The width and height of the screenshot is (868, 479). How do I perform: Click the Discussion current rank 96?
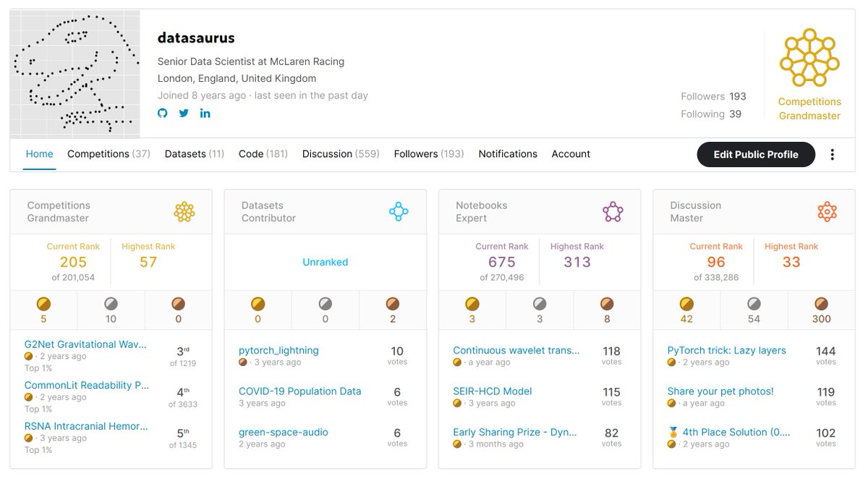pos(716,262)
